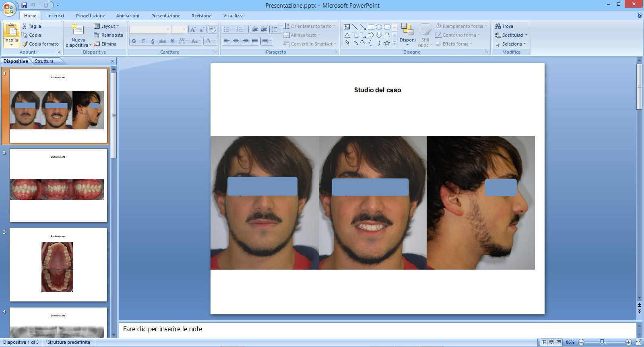Choose the oval shape in the gallery
This screenshot has width=644, height=347.
pos(379,27)
